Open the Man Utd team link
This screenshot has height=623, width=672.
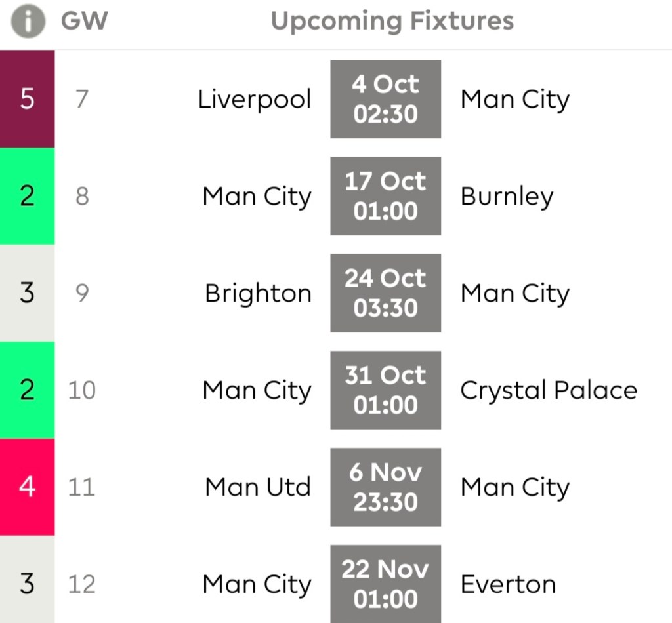tap(258, 488)
